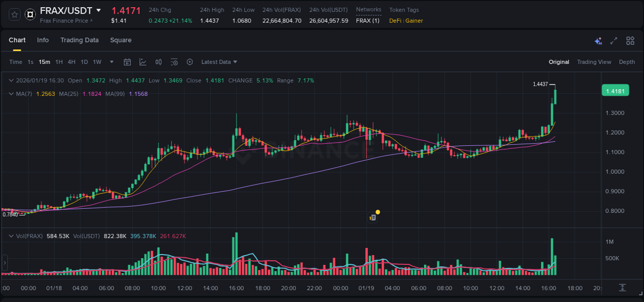This screenshot has width=644, height=302.
Task: Favorite FRAX/USDT with the star icon
Action: pyautogui.click(x=14, y=14)
